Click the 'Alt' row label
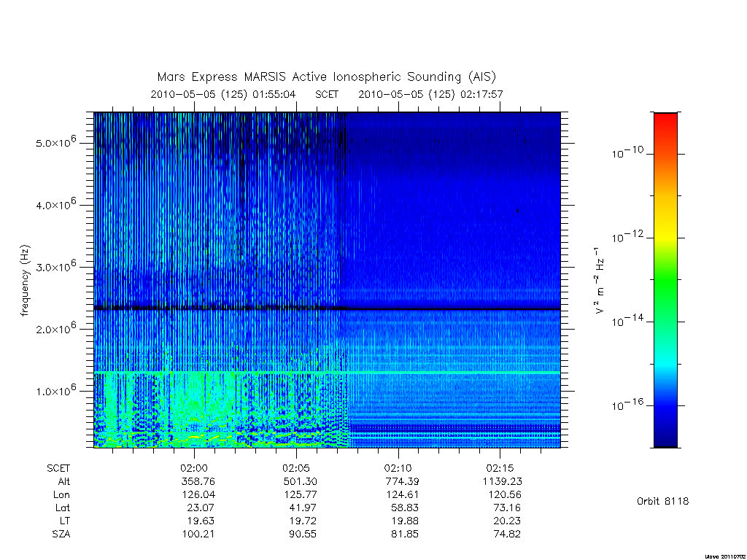 pyautogui.click(x=63, y=481)
